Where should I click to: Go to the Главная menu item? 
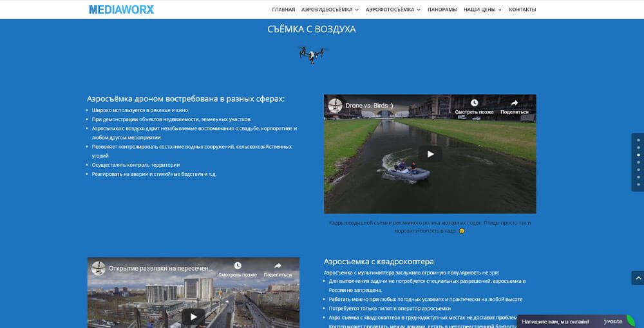click(x=283, y=10)
